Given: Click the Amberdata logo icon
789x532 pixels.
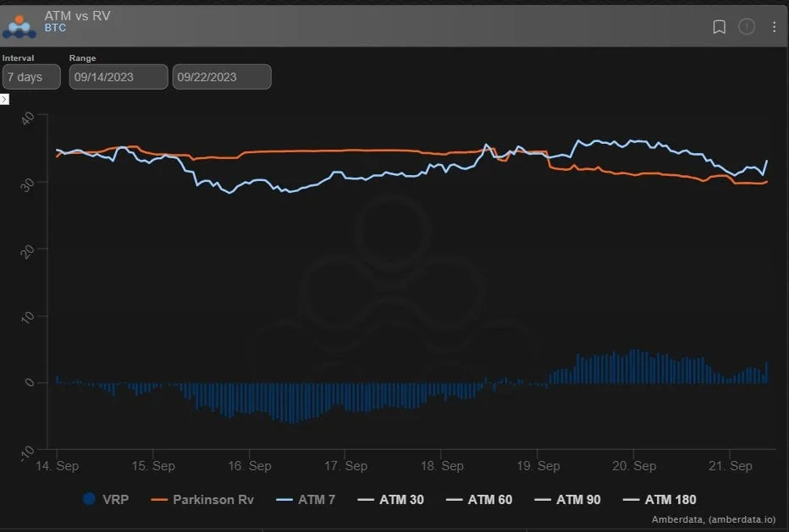Looking at the screenshot, I should (19, 27).
